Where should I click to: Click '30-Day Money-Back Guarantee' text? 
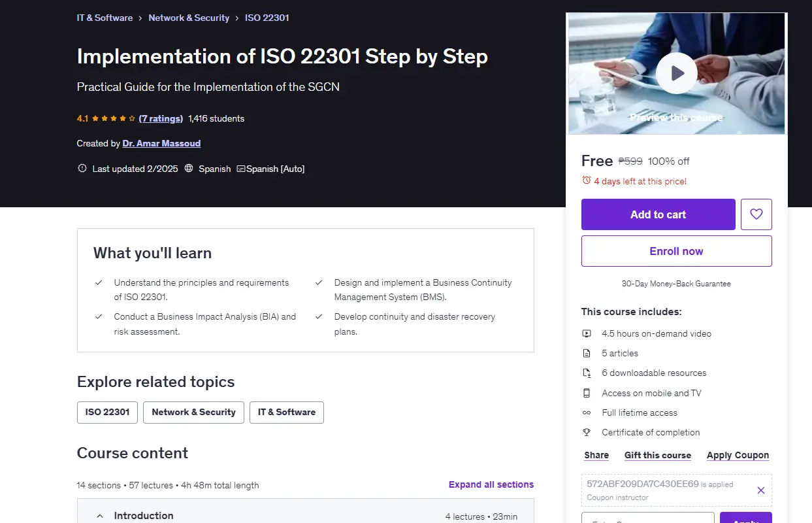pyautogui.click(x=676, y=284)
